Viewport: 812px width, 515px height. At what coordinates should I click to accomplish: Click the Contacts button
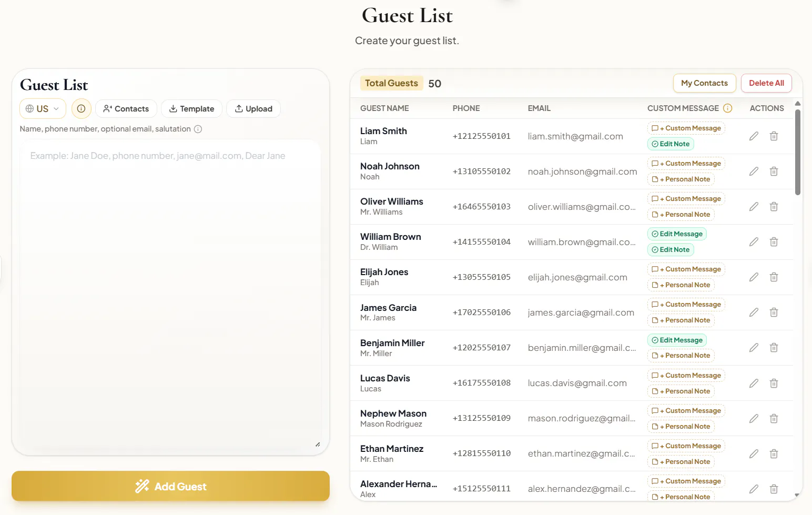pos(126,108)
